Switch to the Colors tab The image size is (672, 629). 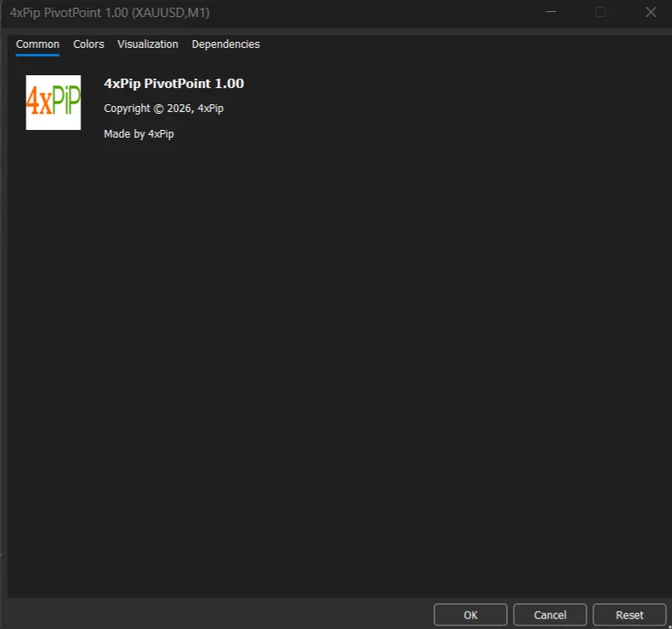pyautogui.click(x=89, y=44)
